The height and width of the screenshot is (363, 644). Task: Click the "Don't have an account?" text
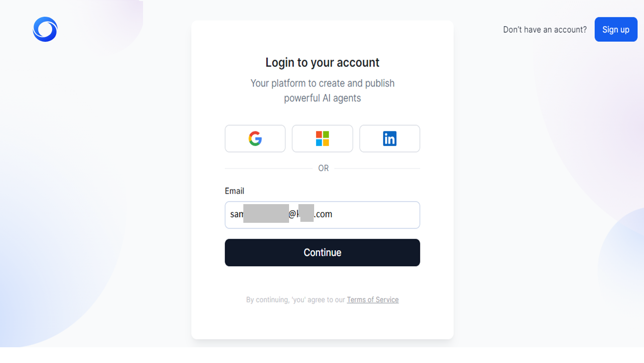[544, 29]
